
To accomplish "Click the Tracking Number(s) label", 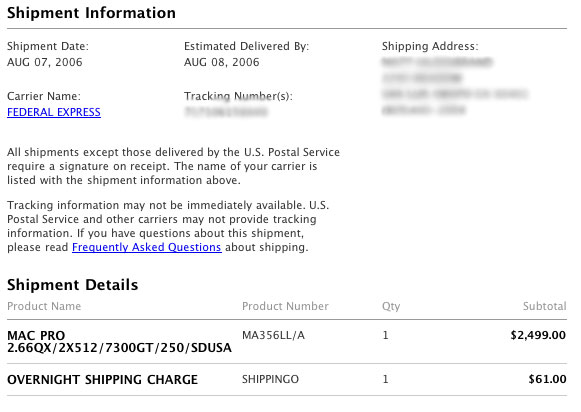I will pos(238,96).
